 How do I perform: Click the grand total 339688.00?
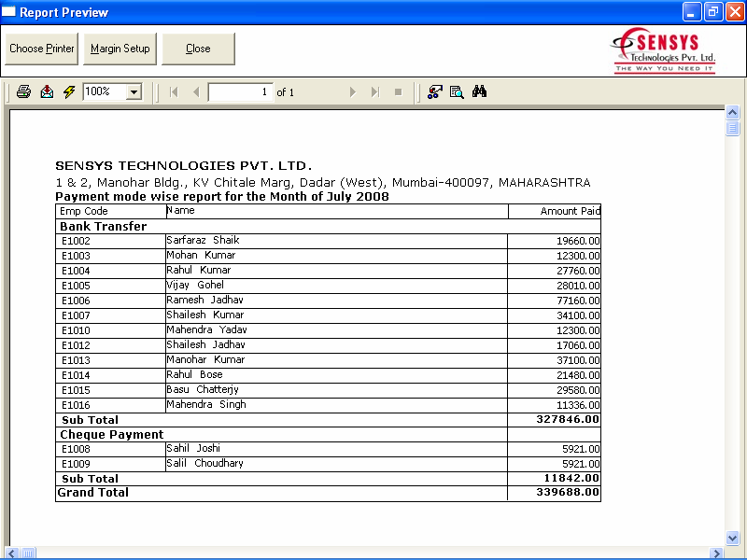[568, 492]
